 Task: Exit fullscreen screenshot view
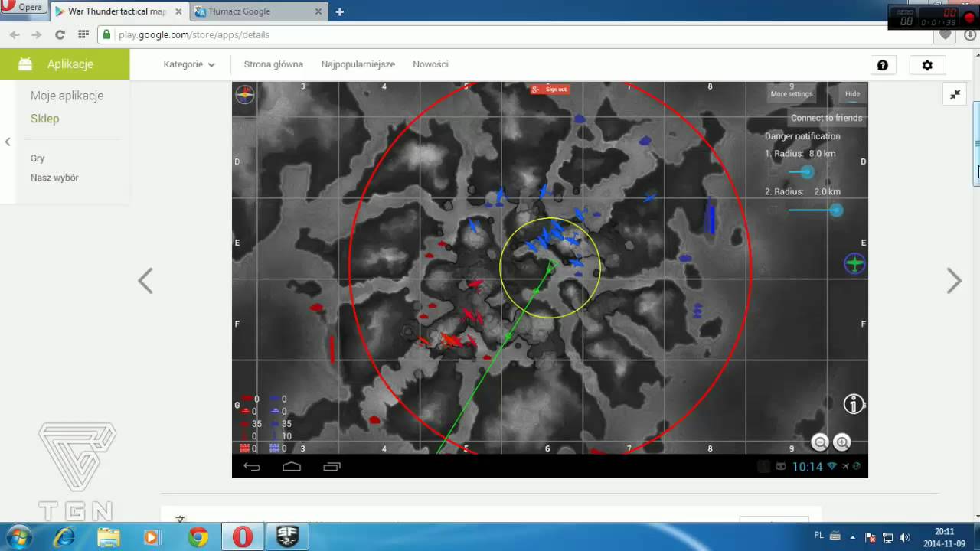pyautogui.click(x=955, y=95)
